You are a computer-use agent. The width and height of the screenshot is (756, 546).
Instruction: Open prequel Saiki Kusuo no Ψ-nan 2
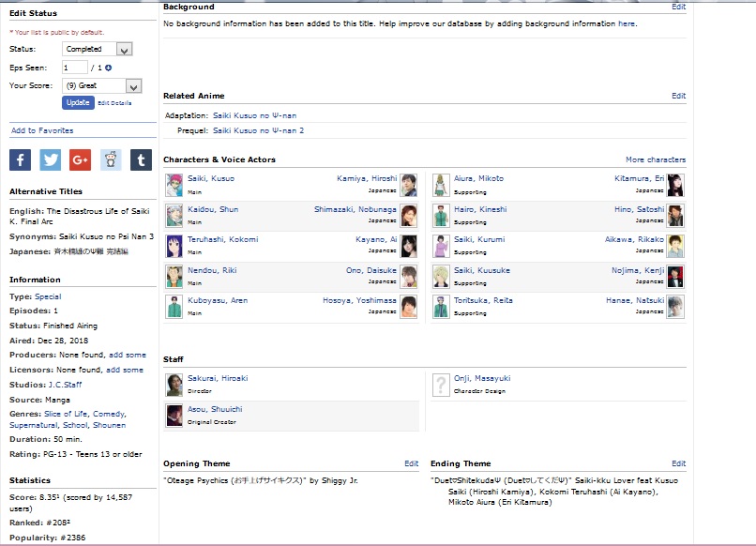[258, 130]
